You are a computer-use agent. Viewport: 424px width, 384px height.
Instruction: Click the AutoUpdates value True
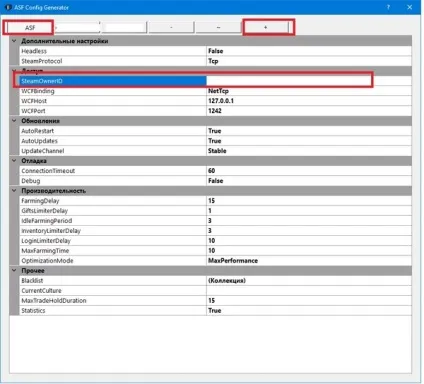coord(309,141)
